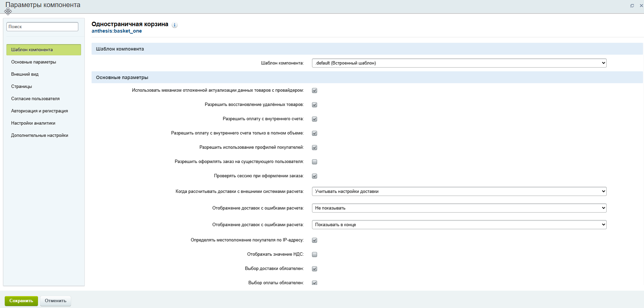This screenshot has height=308, width=644.
Task: Click the Шаблон компонента section header bar
Action: [x=367, y=49]
